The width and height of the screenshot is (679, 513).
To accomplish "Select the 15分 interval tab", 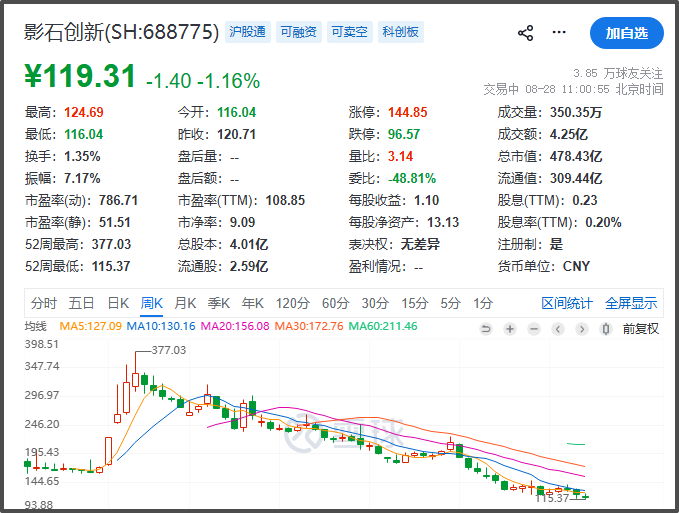I will [414, 303].
